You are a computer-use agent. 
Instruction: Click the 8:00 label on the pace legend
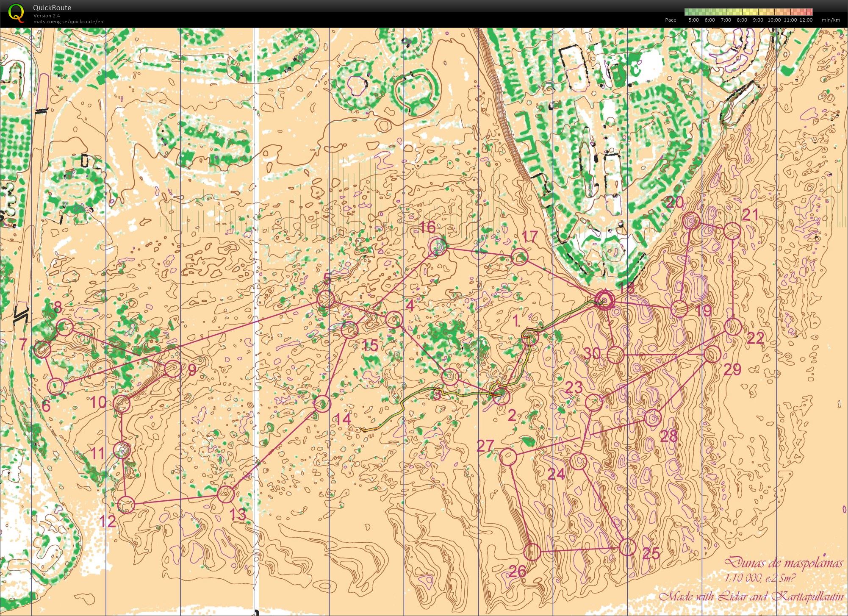click(x=742, y=20)
